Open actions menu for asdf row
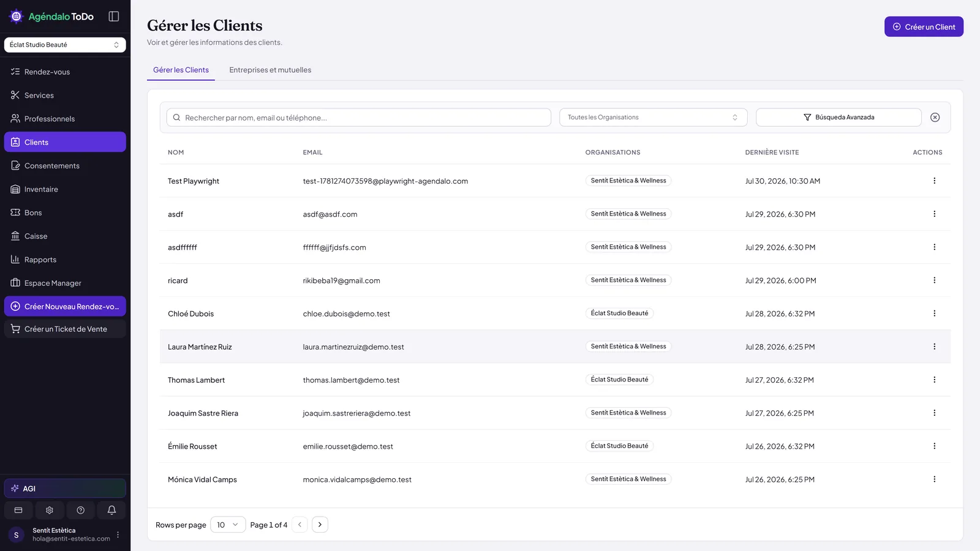The height and width of the screenshot is (551, 980). click(934, 214)
